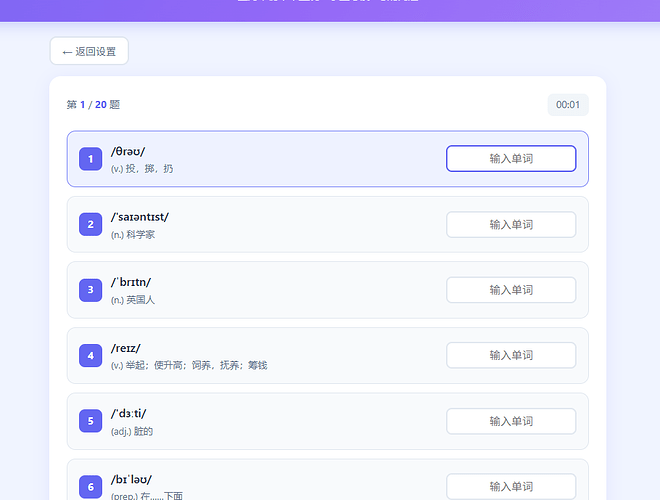Click the input field beside /reɪz/

click(x=510, y=356)
